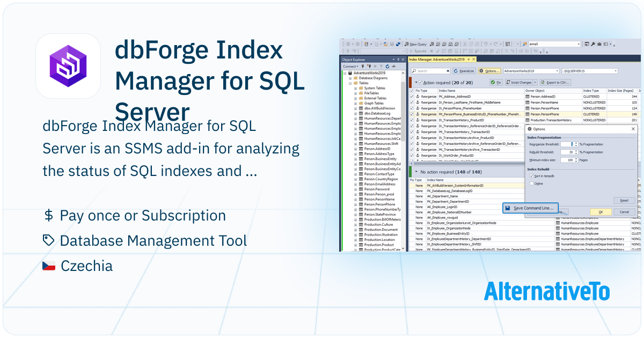Image resolution: width=644 pixels, height=338 pixels.
Task: Click the Database Diagrams folder icon
Action: click(355, 78)
